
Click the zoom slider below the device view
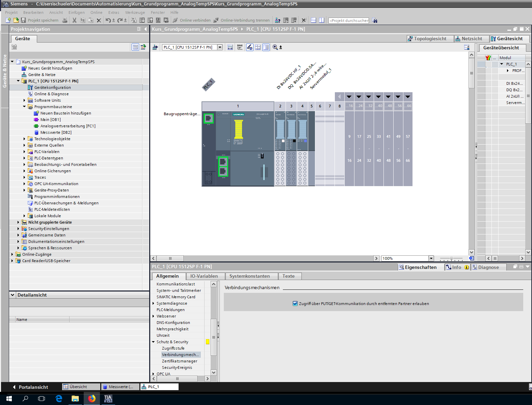(x=451, y=259)
